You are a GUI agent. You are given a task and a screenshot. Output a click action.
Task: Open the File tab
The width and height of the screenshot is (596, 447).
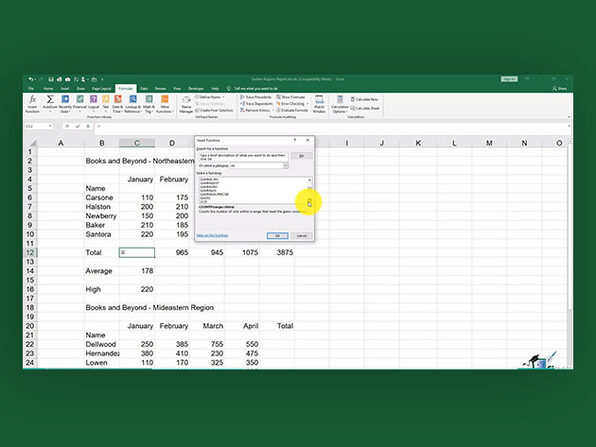click(31, 89)
